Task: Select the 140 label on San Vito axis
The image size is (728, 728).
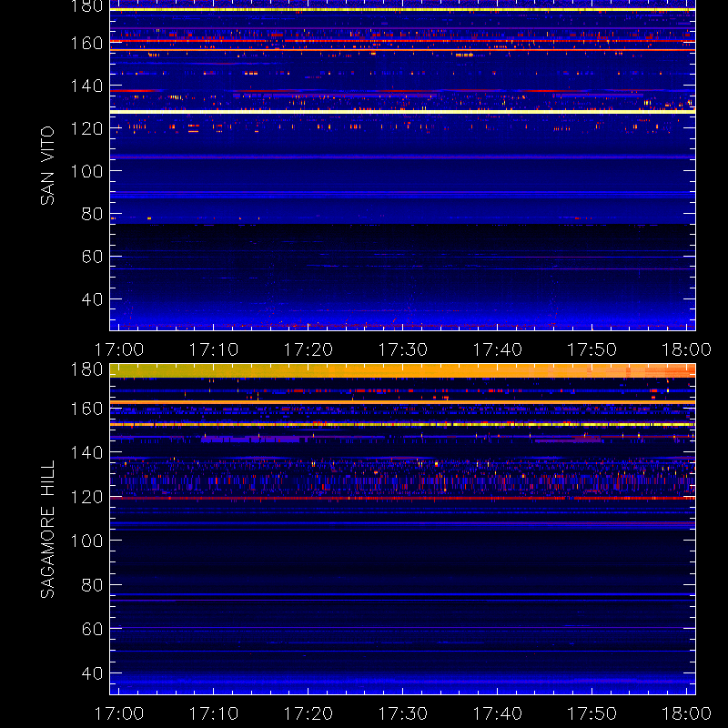Action: click(86, 86)
